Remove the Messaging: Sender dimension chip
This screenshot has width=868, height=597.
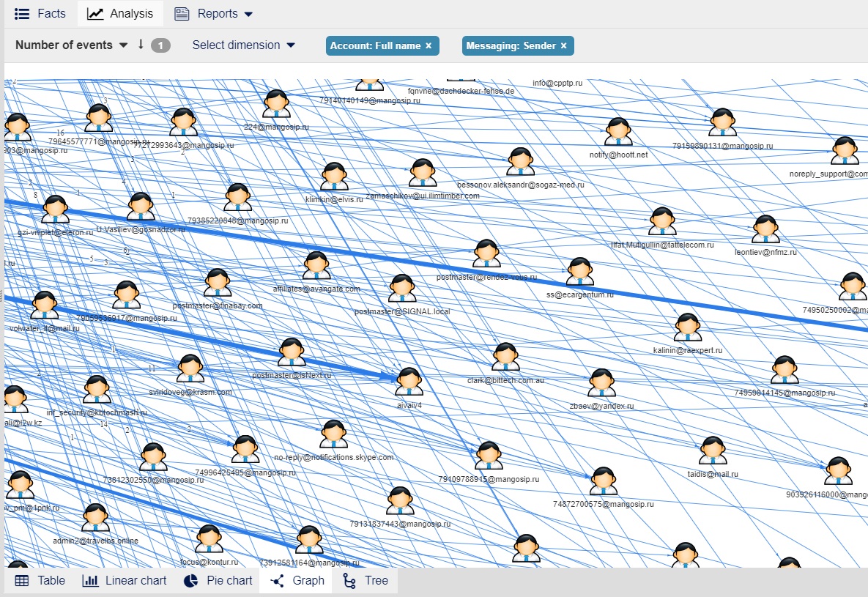coord(564,45)
